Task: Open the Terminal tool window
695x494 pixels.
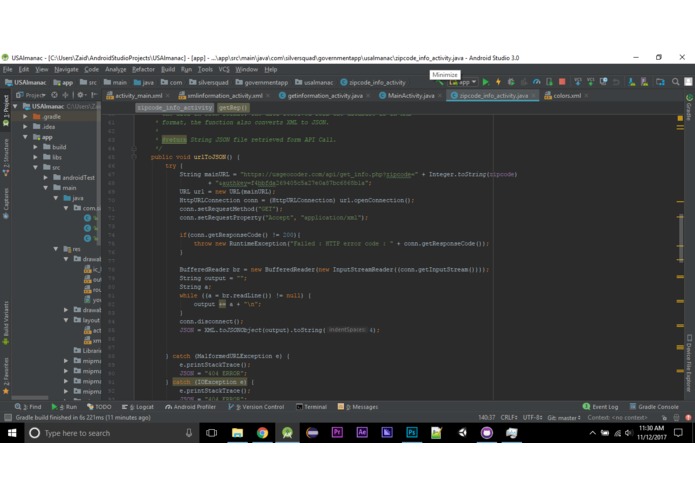Action: [311, 407]
